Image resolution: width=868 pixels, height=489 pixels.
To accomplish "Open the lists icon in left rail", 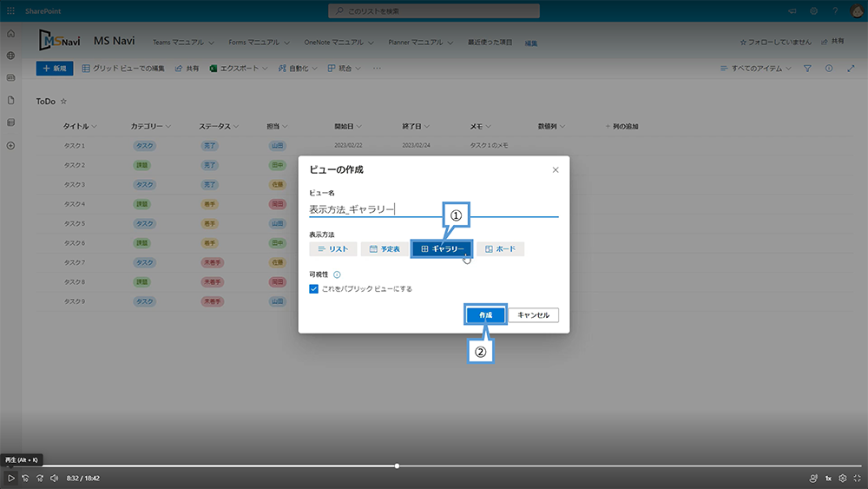I will [10, 122].
